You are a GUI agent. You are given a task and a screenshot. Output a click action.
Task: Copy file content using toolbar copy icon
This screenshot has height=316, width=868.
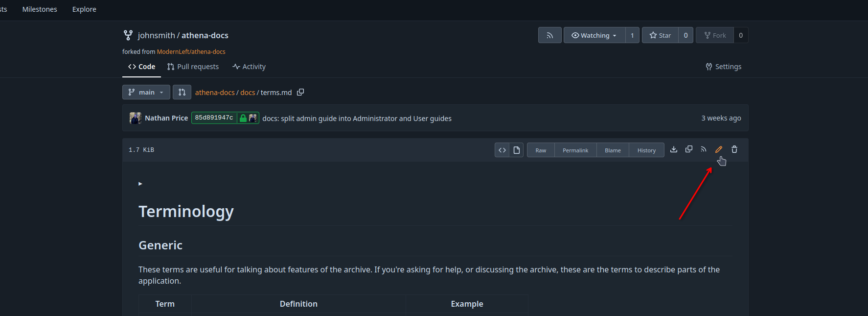[689, 149]
